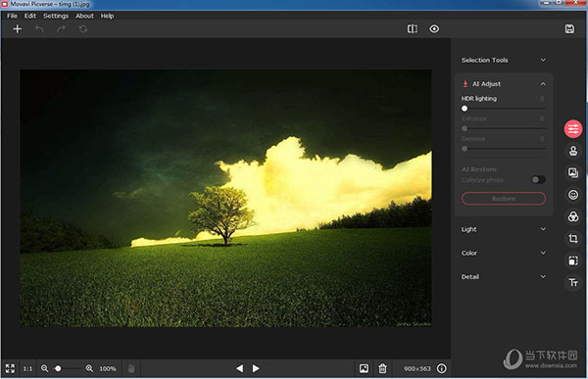Open the File menu

tap(12, 16)
